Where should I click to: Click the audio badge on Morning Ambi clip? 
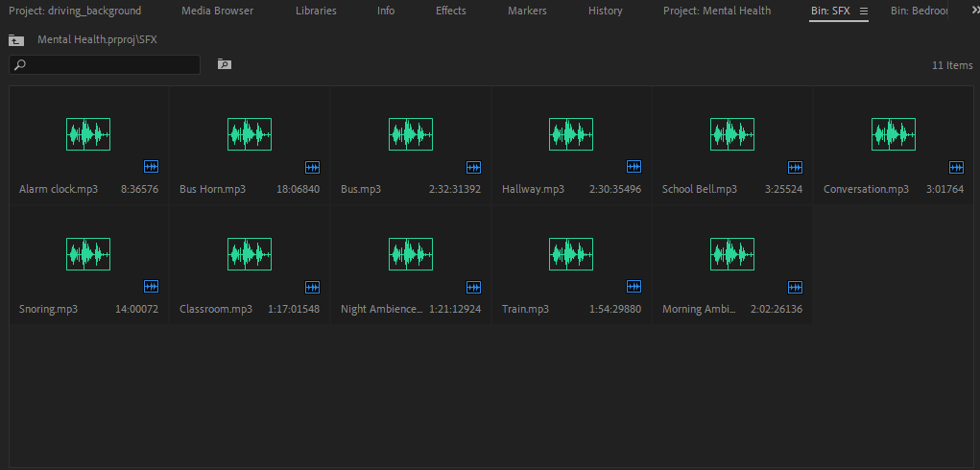click(795, 287)
